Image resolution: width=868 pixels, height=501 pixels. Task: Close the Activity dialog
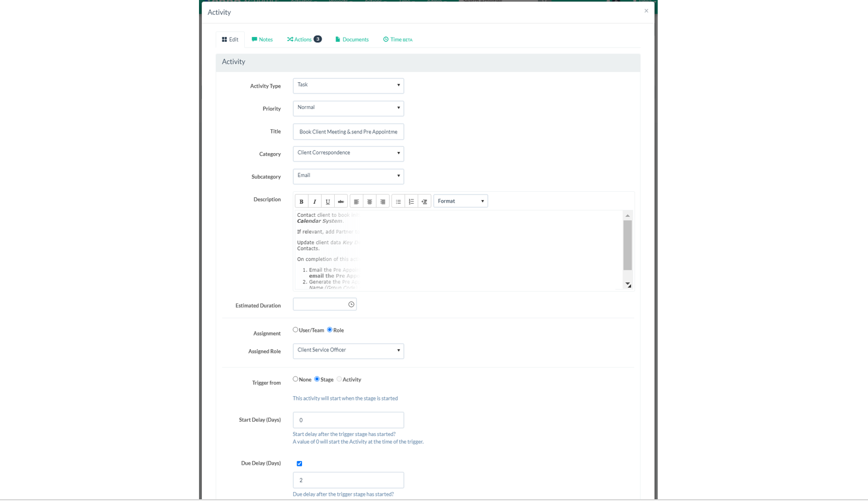click(x=646, y=11)
